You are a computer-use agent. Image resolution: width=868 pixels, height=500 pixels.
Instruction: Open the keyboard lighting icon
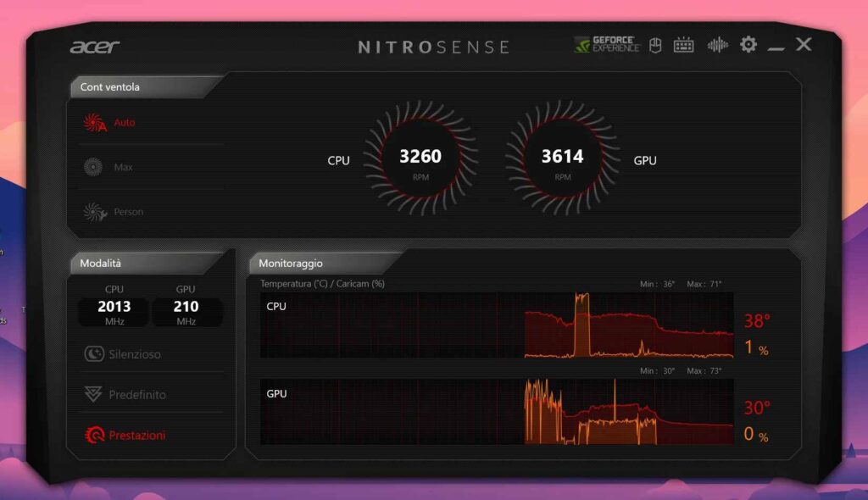click(x=684, y=45)
